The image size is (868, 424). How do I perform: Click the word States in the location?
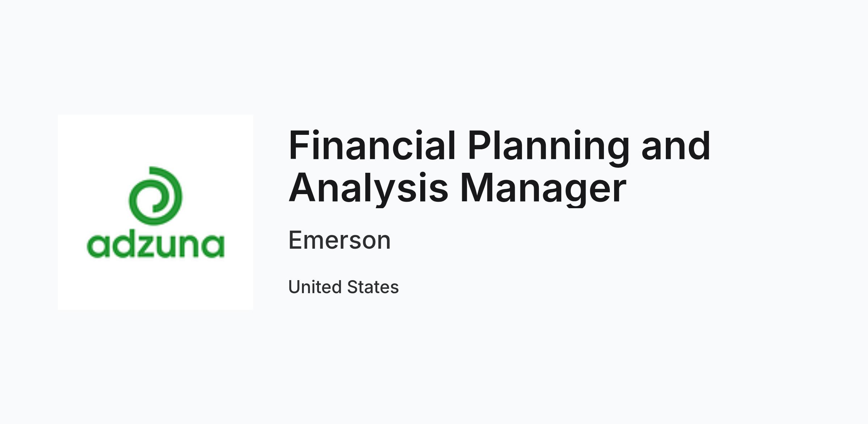373,287
